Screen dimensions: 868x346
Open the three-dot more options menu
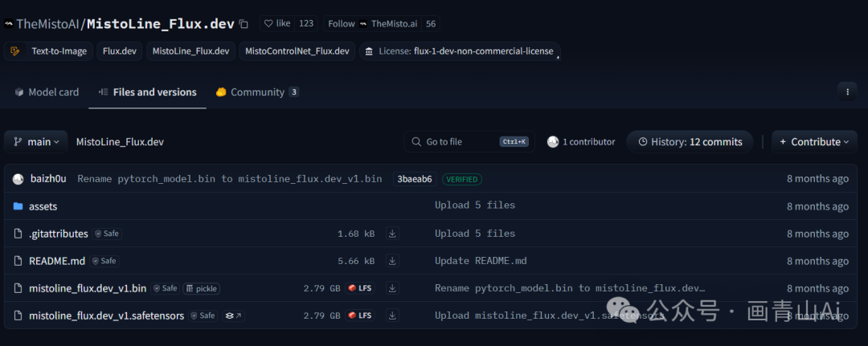847,92
